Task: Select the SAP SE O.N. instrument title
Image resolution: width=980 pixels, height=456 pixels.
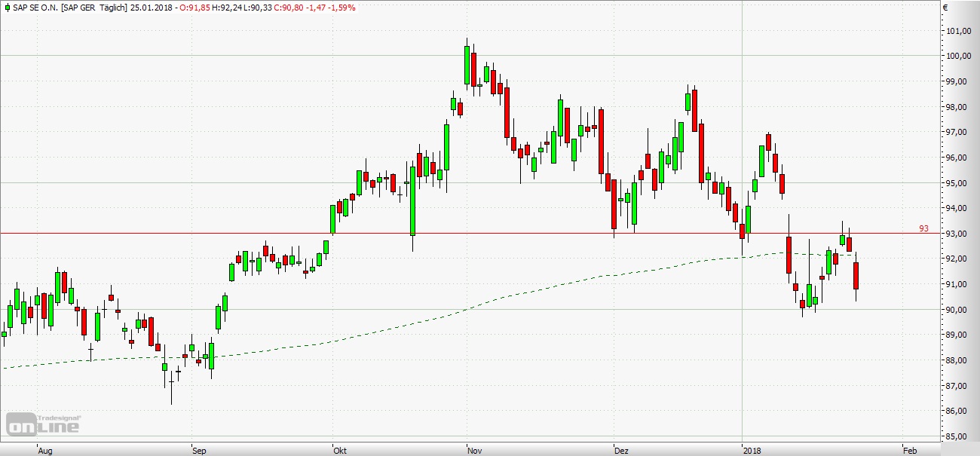Action: pyautogui.click(x=37, y=8)
